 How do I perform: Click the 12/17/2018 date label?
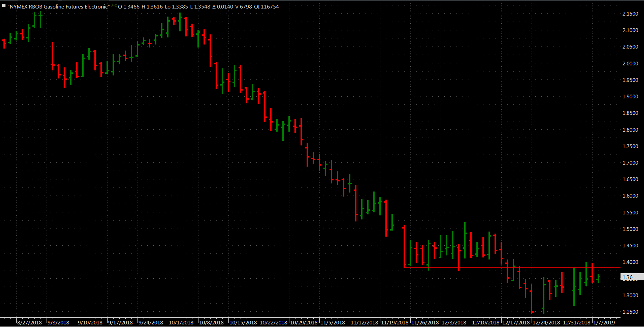click(x=516, y=322)
